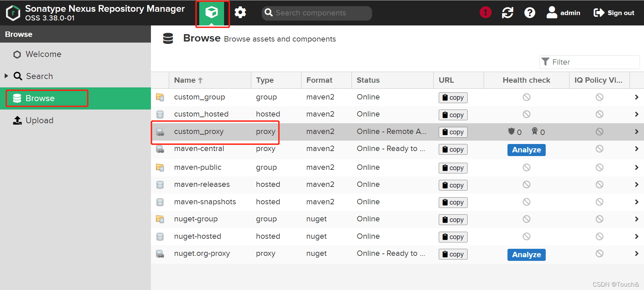This screenshot has width=644, height=290.
Task: Open the maven-public row chevron
Action: point(636,167)
